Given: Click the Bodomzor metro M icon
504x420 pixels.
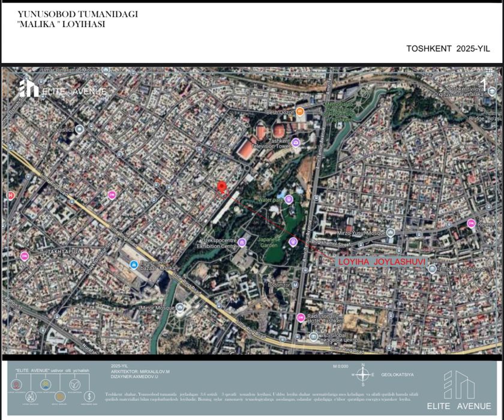Looking at the screenshot, I should 295,285.
